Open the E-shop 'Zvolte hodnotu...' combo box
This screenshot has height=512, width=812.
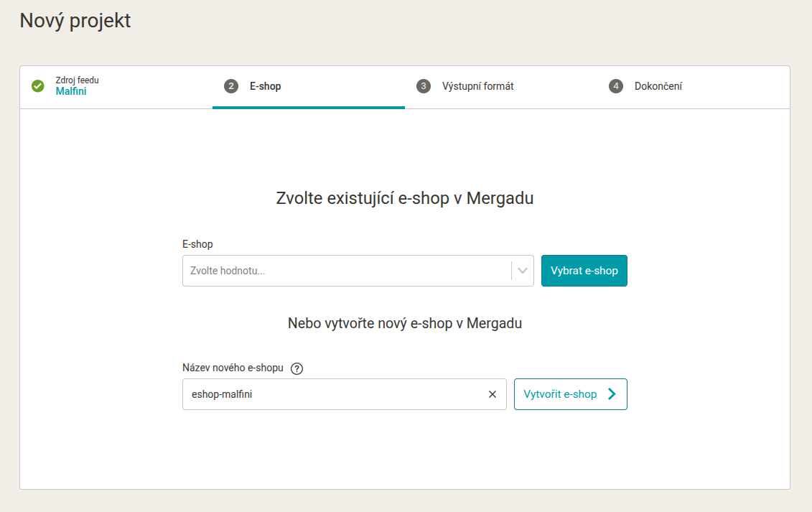click(358, 271)
